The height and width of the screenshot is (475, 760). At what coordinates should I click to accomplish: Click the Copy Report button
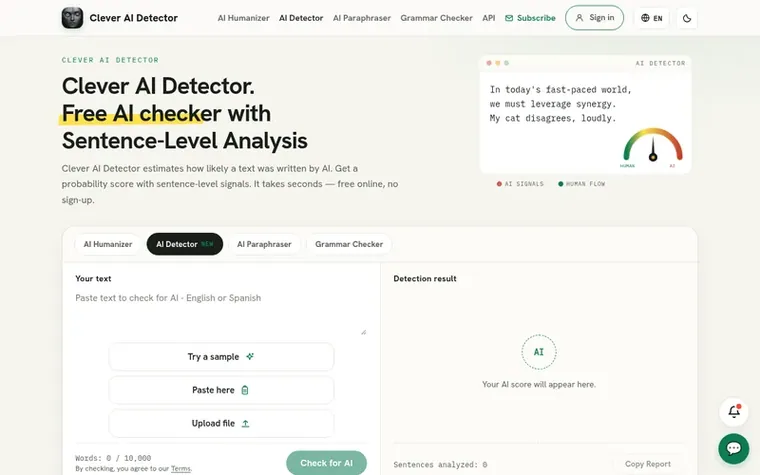[x=648, y=464]
